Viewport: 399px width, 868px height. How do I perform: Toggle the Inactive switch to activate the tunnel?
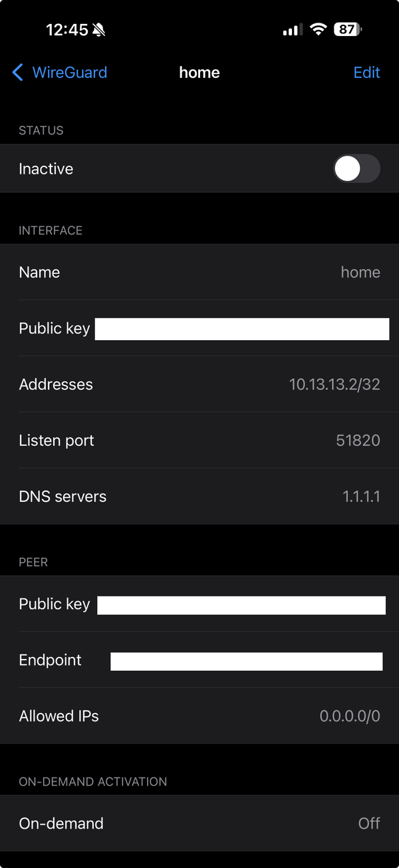pos(356,168)
